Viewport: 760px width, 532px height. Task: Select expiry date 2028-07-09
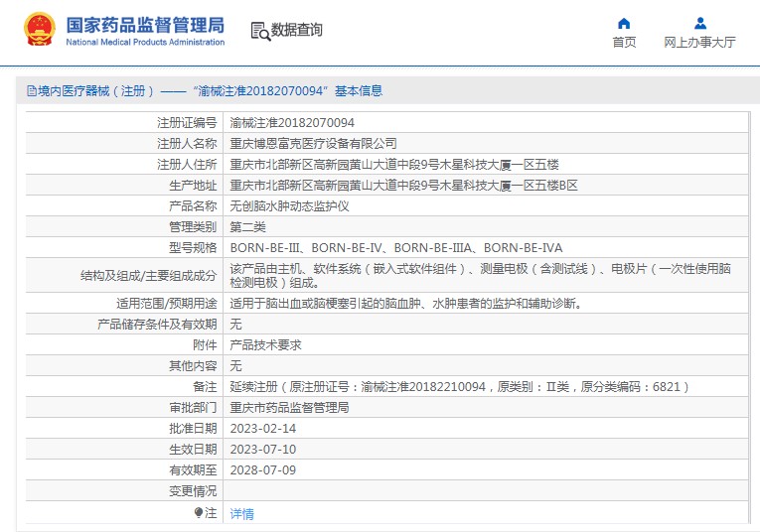[262, 470]
